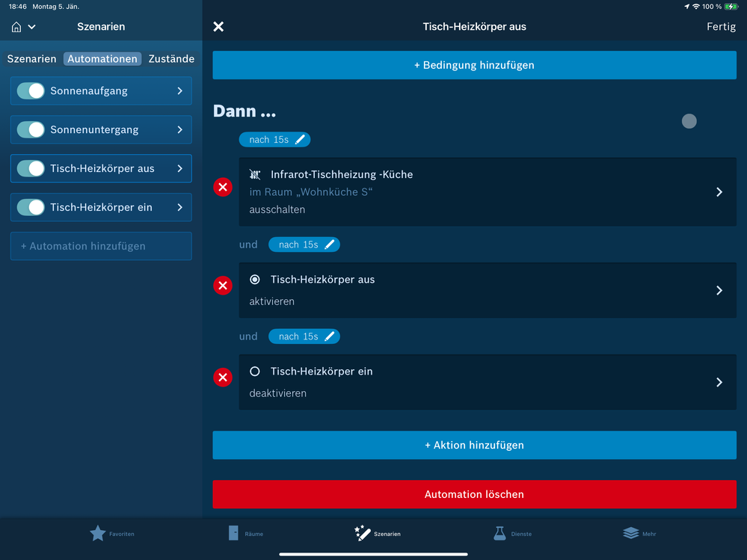Edit the first 'nach 15s' delay pill
The width and height of the screenshot is (747, 560).
(x=274, y=140)
